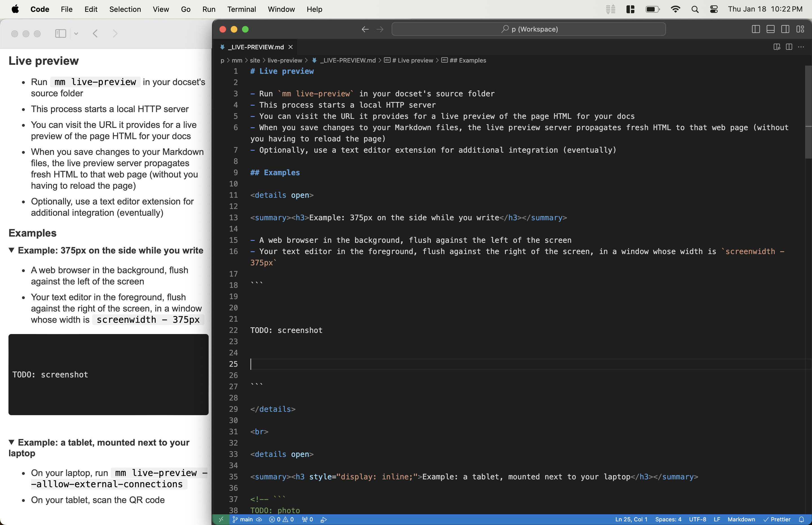Open Markdown preview to the side

[x=776, y=47]
